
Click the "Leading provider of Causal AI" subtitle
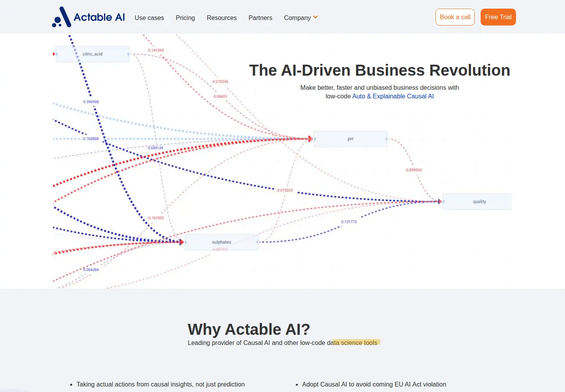coord(282,343)
